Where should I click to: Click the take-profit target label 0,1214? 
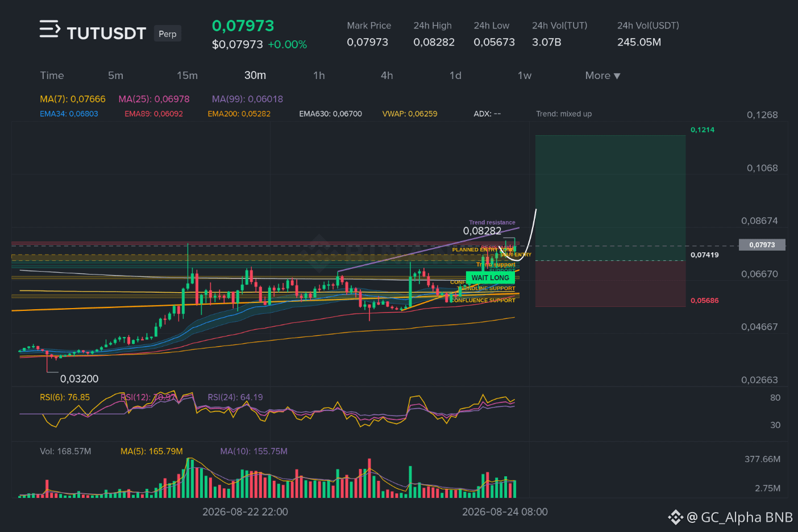pyautogui.click(x=703, y=130)
